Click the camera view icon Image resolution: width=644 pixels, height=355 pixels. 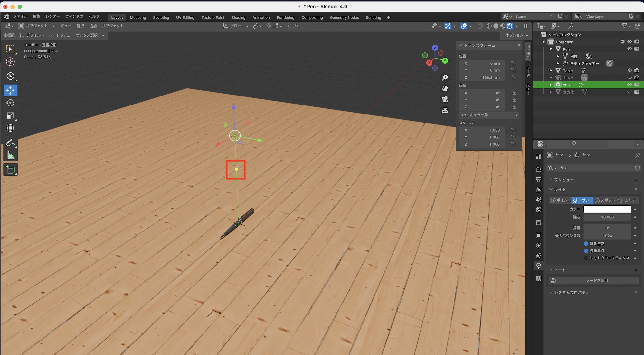click(x=445, y=99)
